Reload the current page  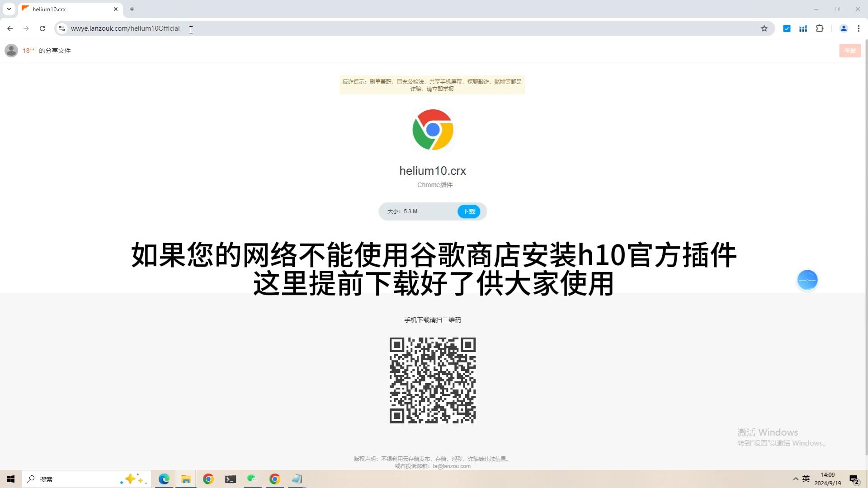coord(42,28)
